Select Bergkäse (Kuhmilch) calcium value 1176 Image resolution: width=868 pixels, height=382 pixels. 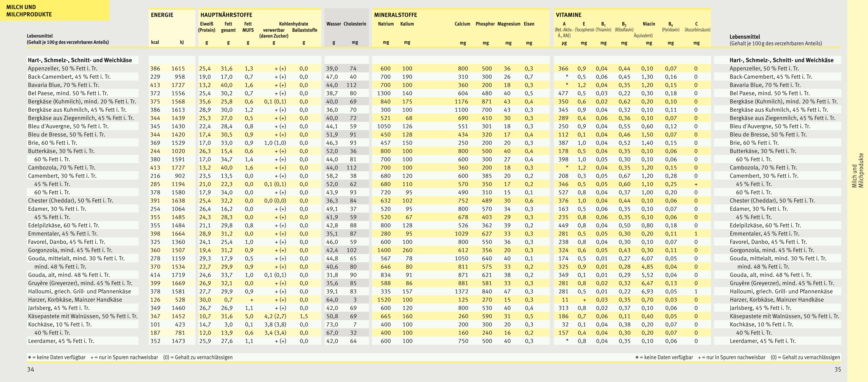[461, 102]
